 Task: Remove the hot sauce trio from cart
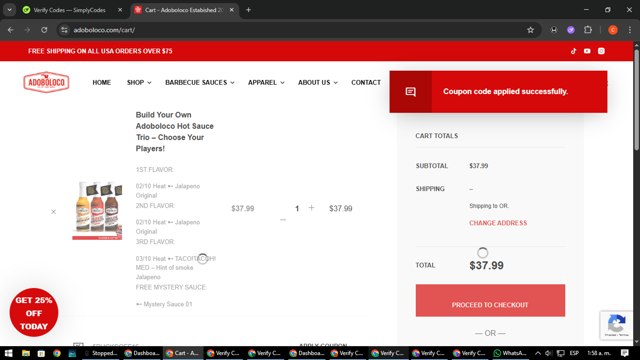(53, 211)
